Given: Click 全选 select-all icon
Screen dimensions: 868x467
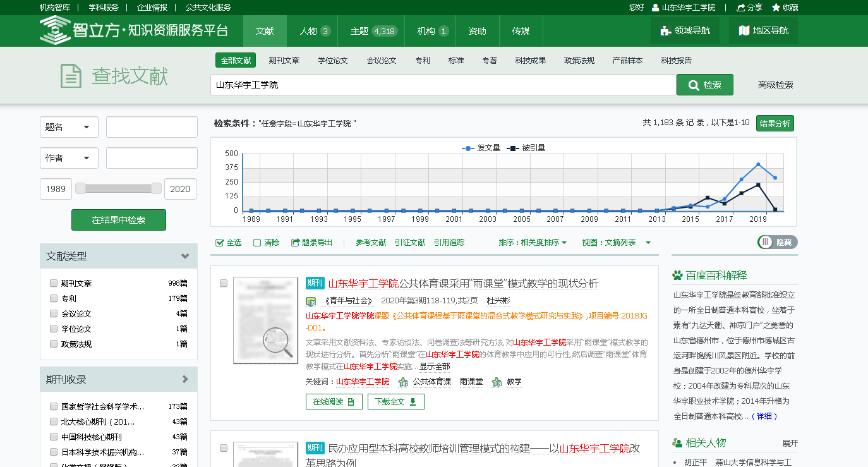Looking at the screenshot, I should (219, 243).
